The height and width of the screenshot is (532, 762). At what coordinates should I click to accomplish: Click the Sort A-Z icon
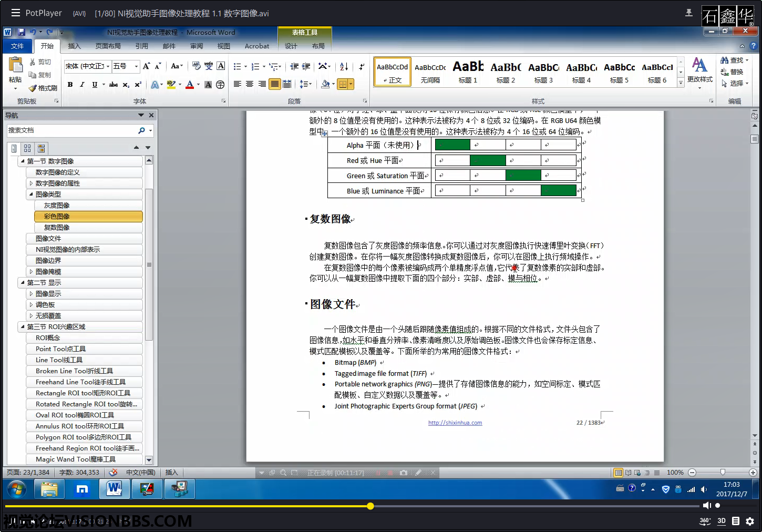tap(344, 66)
